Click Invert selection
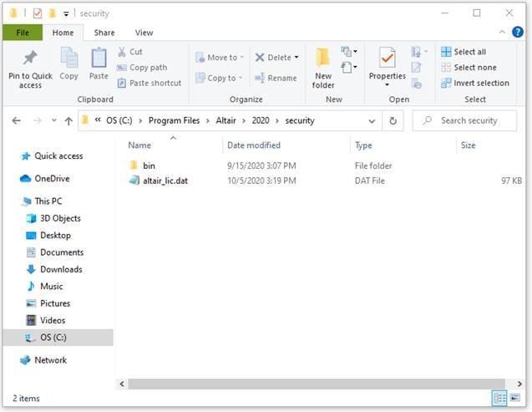This screenshot has height=412, width=532. pyautogui.click(x=475, y=83)
